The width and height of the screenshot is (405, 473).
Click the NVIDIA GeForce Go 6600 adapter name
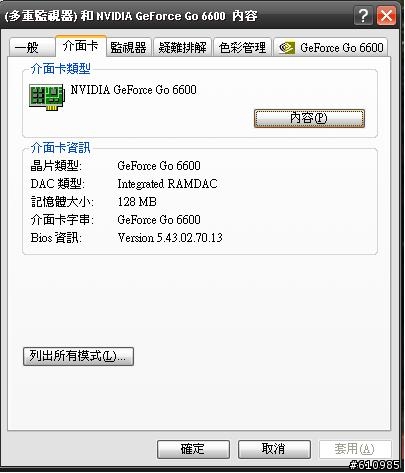tap(133, 90)
